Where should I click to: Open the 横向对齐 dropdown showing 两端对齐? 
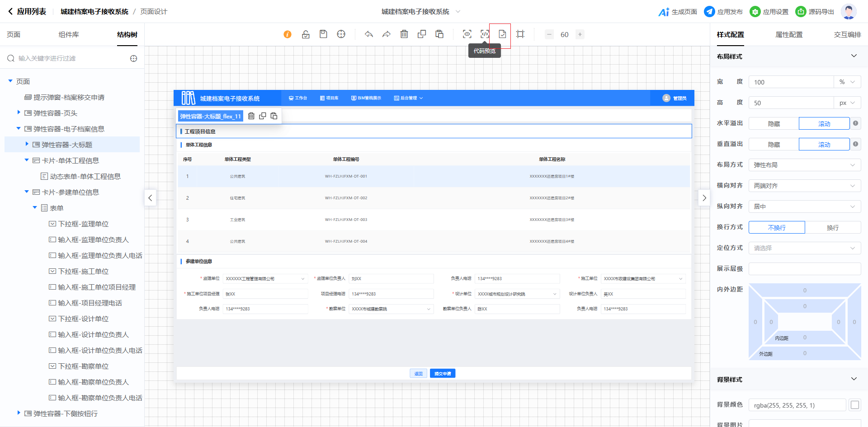(x=804, y=186)
